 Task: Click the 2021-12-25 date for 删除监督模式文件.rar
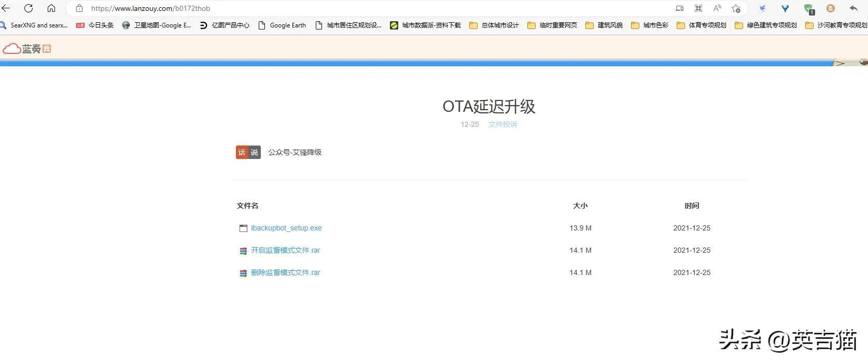[x=692, y=272]
